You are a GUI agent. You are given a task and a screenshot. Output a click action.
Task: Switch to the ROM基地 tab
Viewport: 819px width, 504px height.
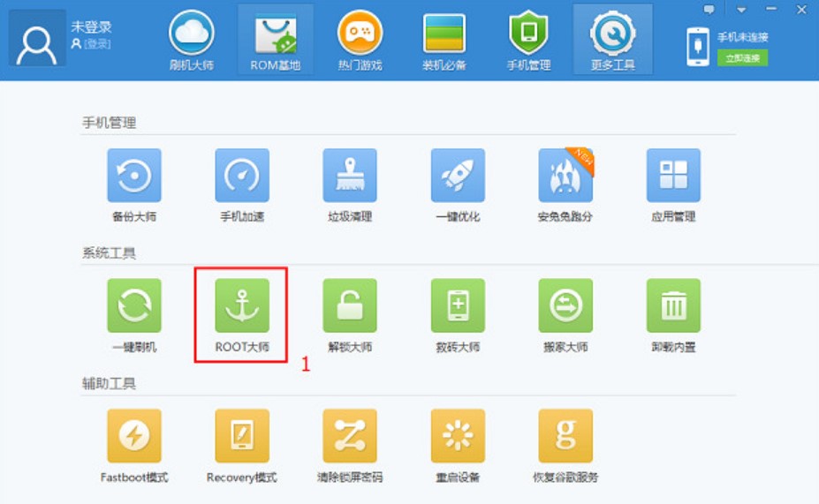click(276, 41)
